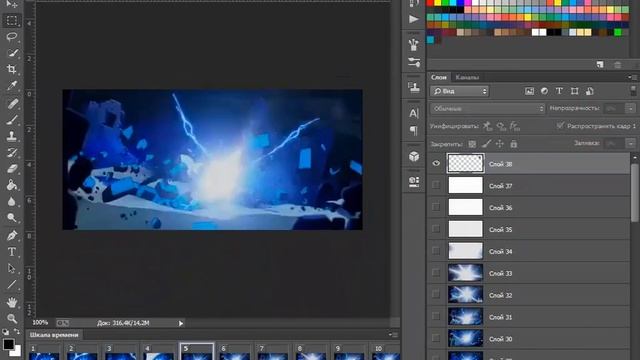Select timeline frame 5
The image size is (640, 360).
[x=197, y=352]
